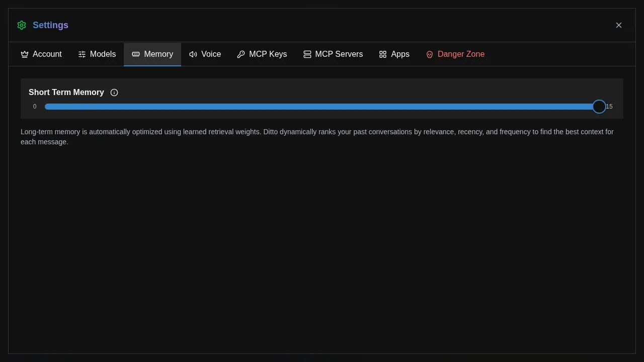Click the Short Term Memory slider handle
Viewport: 644px width, 362px height.
click(x=599, y=107)
